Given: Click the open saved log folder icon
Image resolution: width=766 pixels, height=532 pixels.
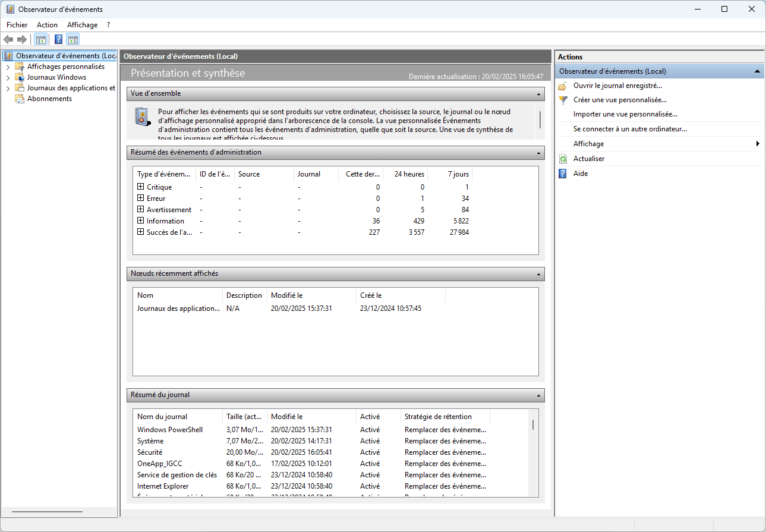Looking at the screenshot, I should [563, 86].
